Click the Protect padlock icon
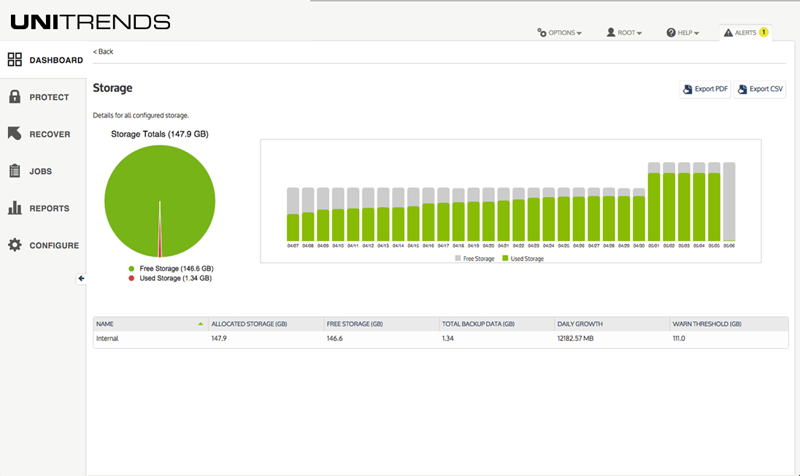Screen dimensions: 800x476 click(x=15, y=96)
